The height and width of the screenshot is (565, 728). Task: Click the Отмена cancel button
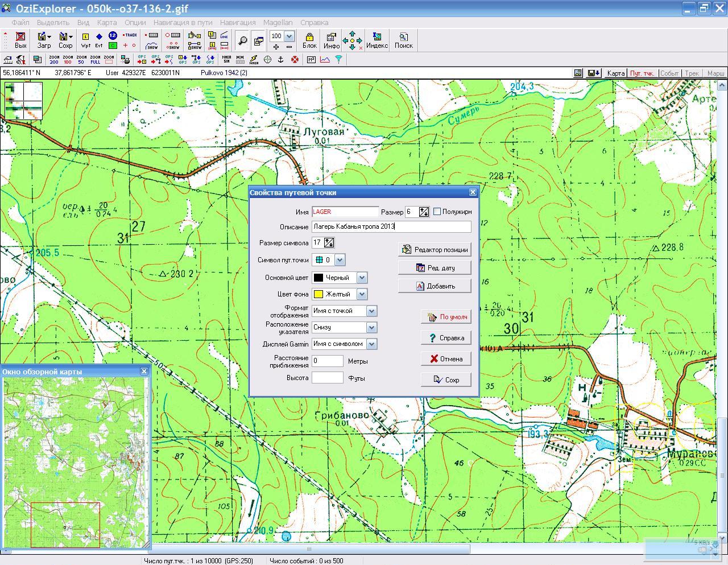click(446, 358)
